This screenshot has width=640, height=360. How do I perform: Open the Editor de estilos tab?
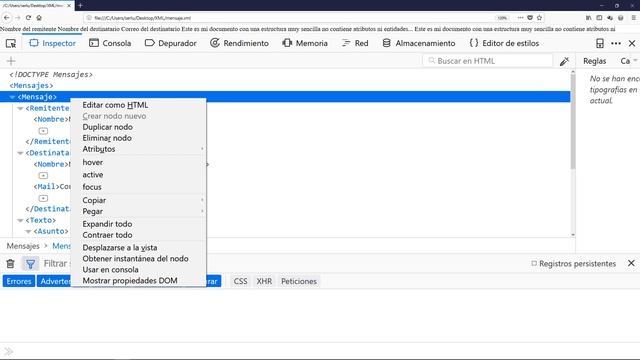(x=504, y=43)
